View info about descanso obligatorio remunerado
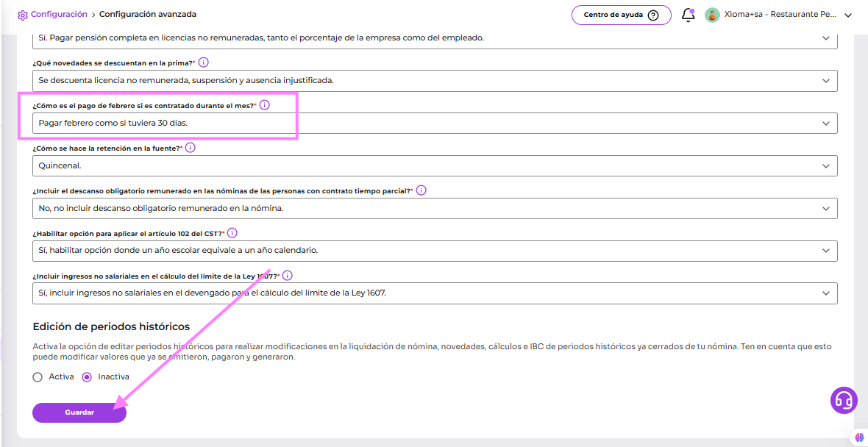The image size is (868, 447). coord(421,190)
